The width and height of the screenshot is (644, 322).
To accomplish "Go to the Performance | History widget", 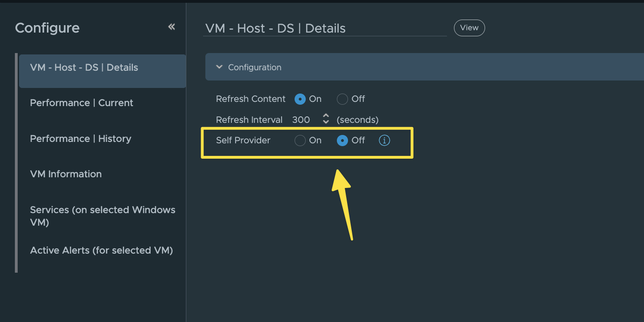I will tap(81, 139).
